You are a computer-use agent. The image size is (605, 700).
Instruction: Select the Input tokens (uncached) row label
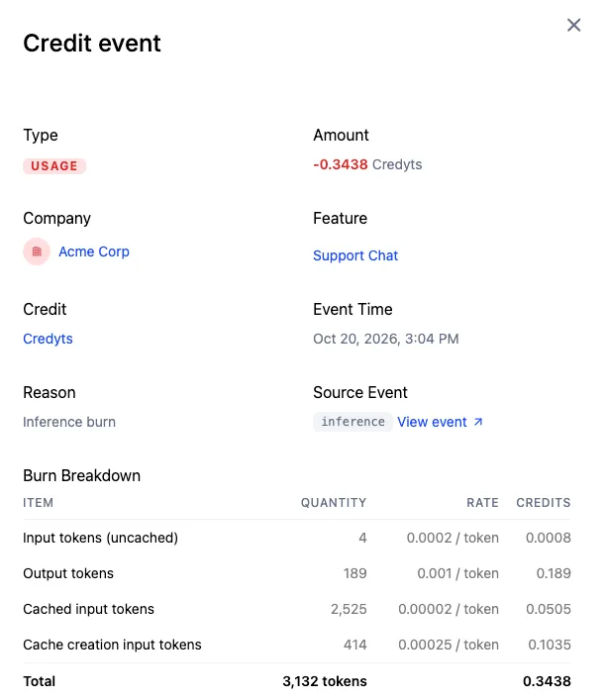click(100, 538)
